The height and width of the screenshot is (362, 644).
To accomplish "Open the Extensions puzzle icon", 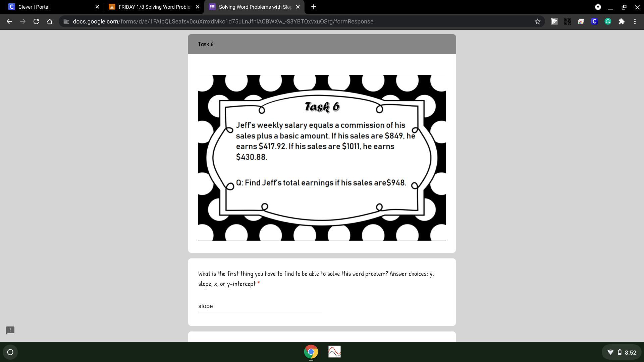I will click(622, 21).
